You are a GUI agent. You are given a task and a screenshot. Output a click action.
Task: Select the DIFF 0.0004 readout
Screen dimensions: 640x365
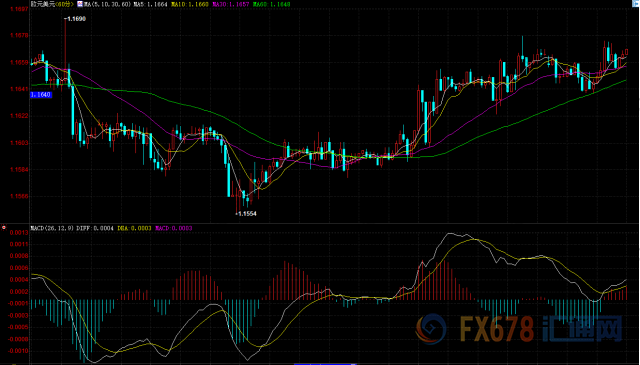coord(95,228)
